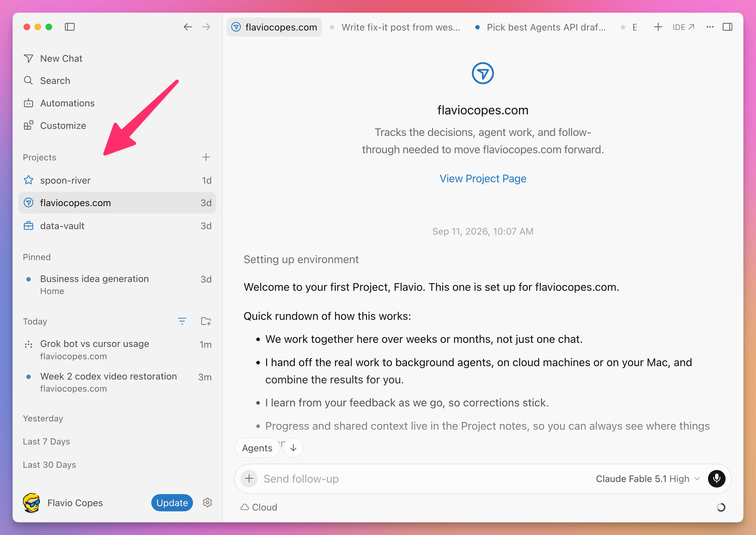Viewport: 756px width, 535px height.
Task: Toggle the left sidebar panel icon
Action: pyautogui.click(x=70, y=27)
